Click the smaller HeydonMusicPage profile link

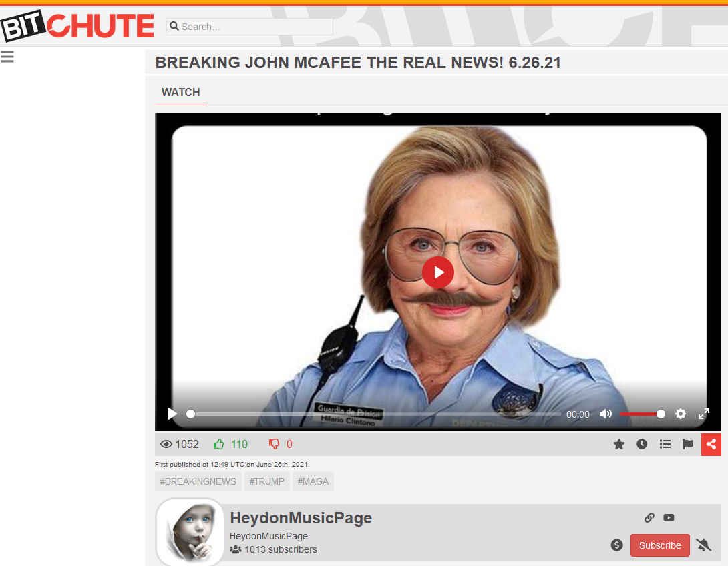click(268, 536)
